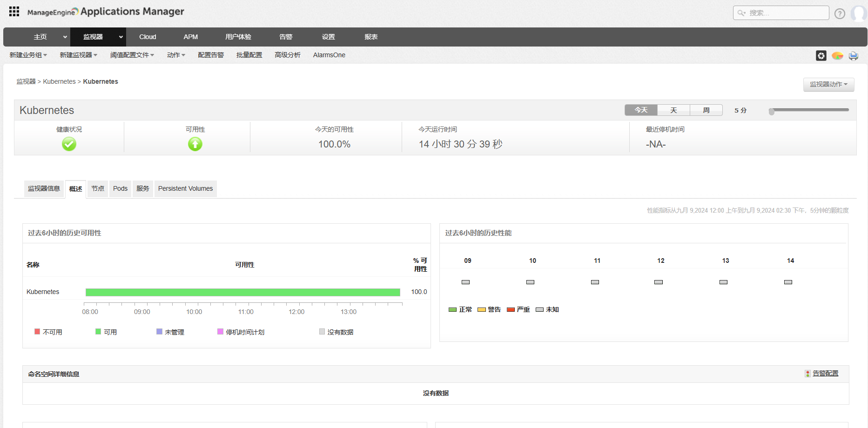Open the 监视器动作 dropdown button

828,84
